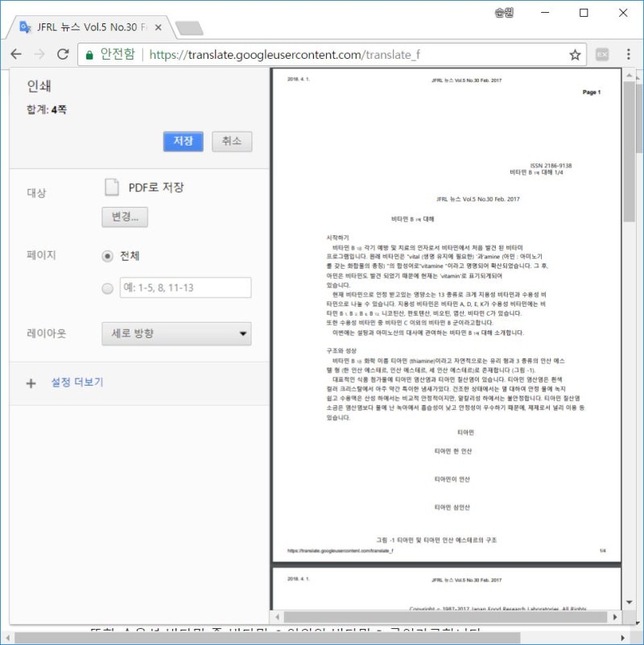Image resolution: width=644 pixels, height=645 pixels.
Task: Click the Page 1 text in preview
Action: click(x=592, y=92)
